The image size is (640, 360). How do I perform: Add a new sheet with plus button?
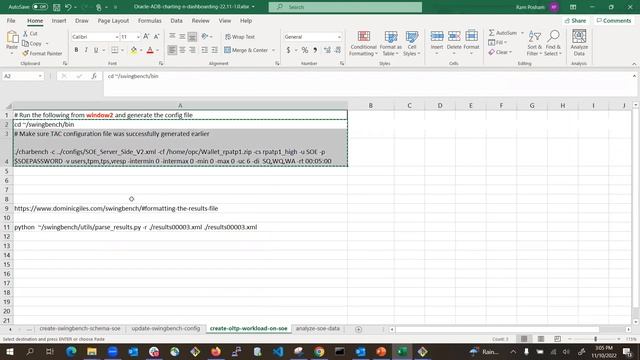[358, 329]
